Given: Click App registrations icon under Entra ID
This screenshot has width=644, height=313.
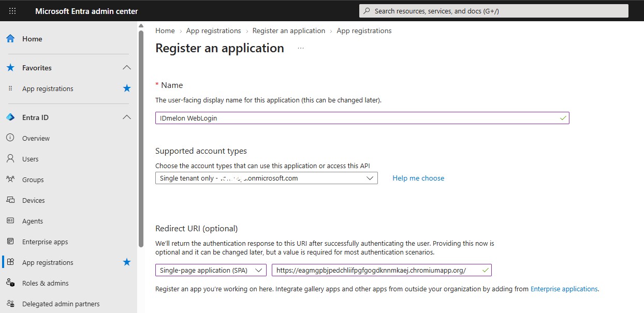Looking at the screenshot, I should (10, 262).
